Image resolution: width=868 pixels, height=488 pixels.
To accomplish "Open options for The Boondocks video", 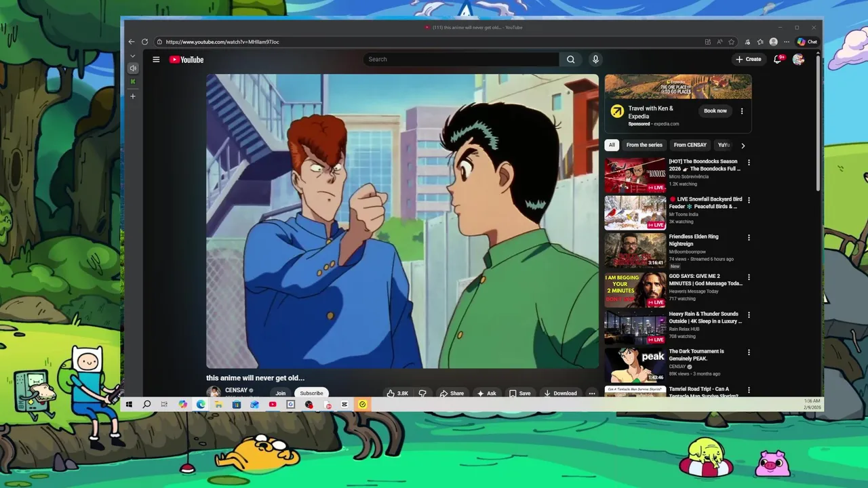I will pos(749,163).
